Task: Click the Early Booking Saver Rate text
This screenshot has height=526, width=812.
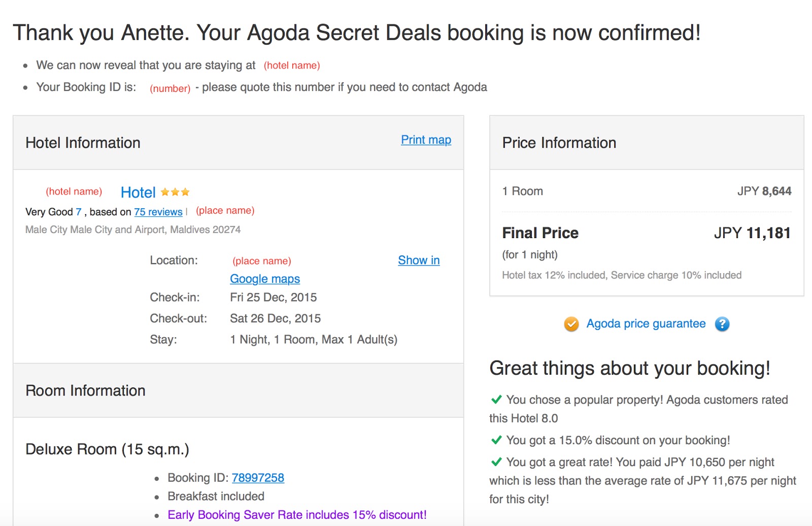Action: pyautogui.click(x=297, y=515)
